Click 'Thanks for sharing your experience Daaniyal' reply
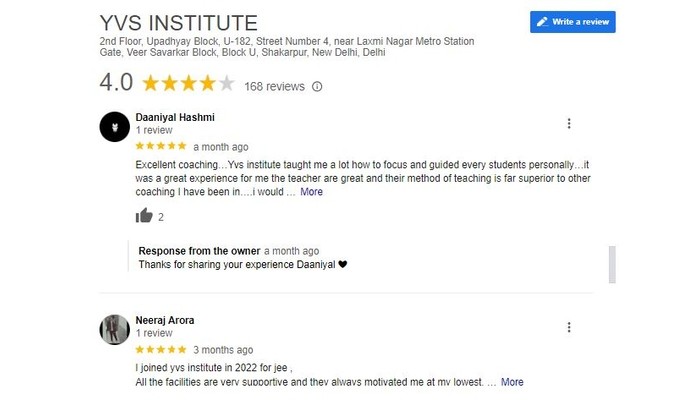The width and height of the screenshot is (700, 400). coord(243,264)
